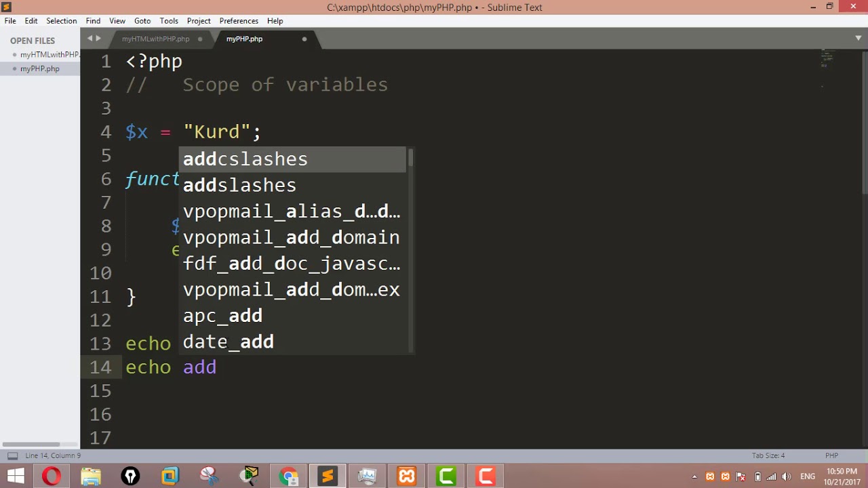Open the Tab Size: 4 selector
Image resolution: width=868 pixels, height=488 pixels.
pyautogui.click(x=768, y=455)
